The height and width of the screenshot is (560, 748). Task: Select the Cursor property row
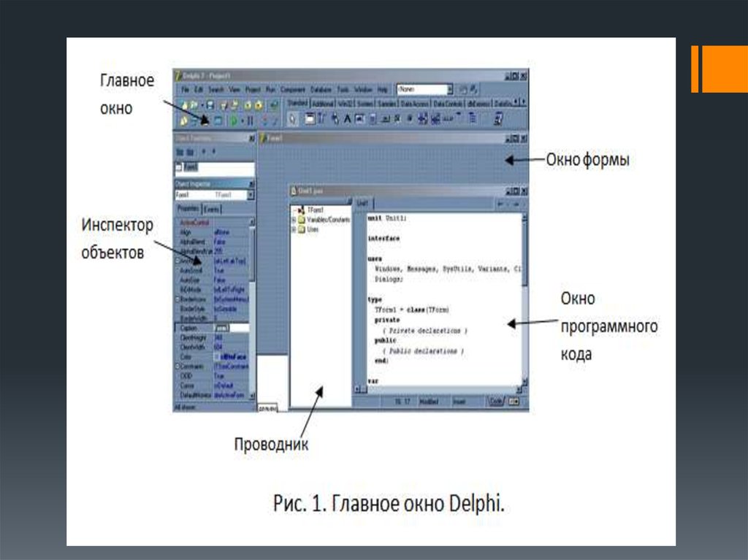[x=212, y=386]
